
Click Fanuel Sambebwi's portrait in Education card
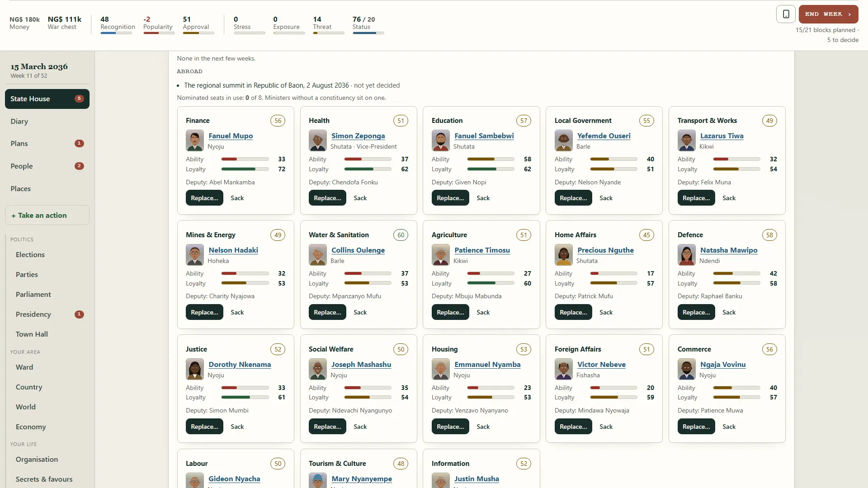(x=441, y=141)
